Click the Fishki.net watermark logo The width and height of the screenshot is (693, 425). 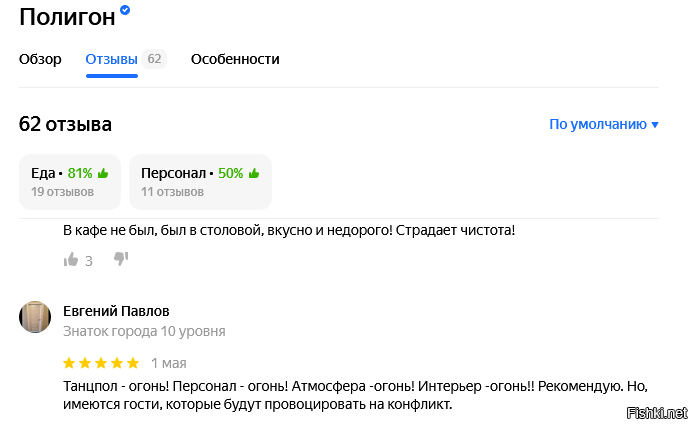[656, 413]
